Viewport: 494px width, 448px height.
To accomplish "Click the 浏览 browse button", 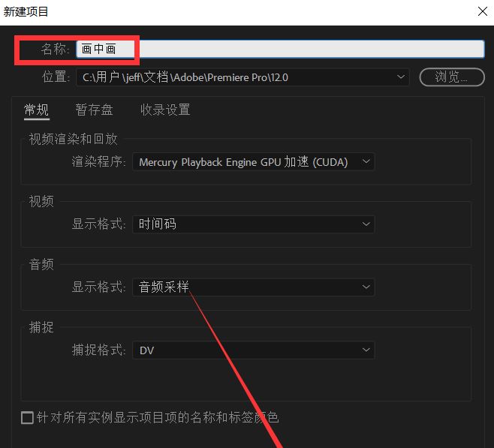I will [452, 77].
